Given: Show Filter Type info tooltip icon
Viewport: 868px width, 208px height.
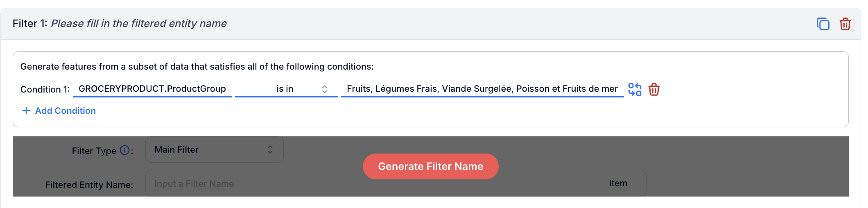Looking at the screenshot, I should click(x=124, y=150).
